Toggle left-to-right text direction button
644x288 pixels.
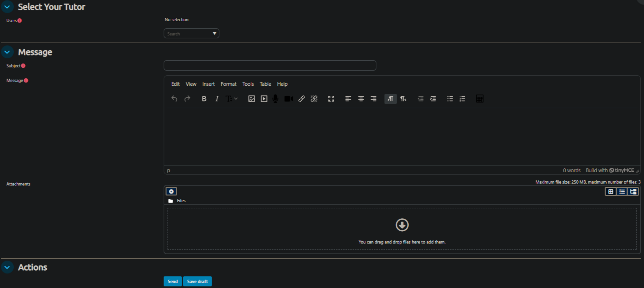390,99
